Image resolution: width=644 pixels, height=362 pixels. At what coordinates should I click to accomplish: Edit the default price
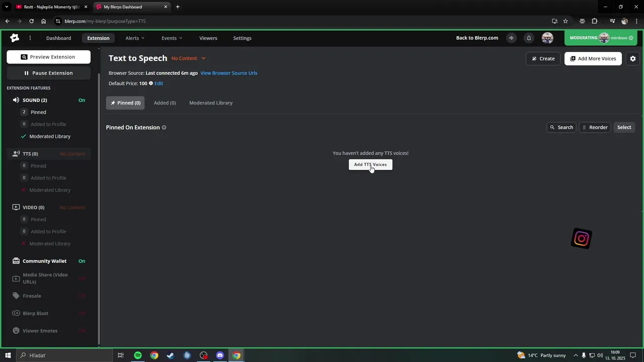click(x=158, y=83)
